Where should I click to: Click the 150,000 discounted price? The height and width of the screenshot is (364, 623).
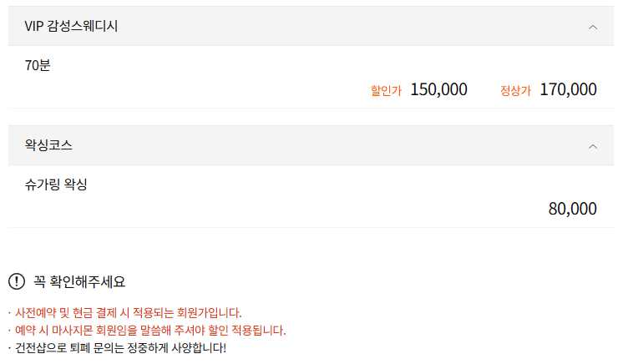pyautogui.click(x=438, y=89)
